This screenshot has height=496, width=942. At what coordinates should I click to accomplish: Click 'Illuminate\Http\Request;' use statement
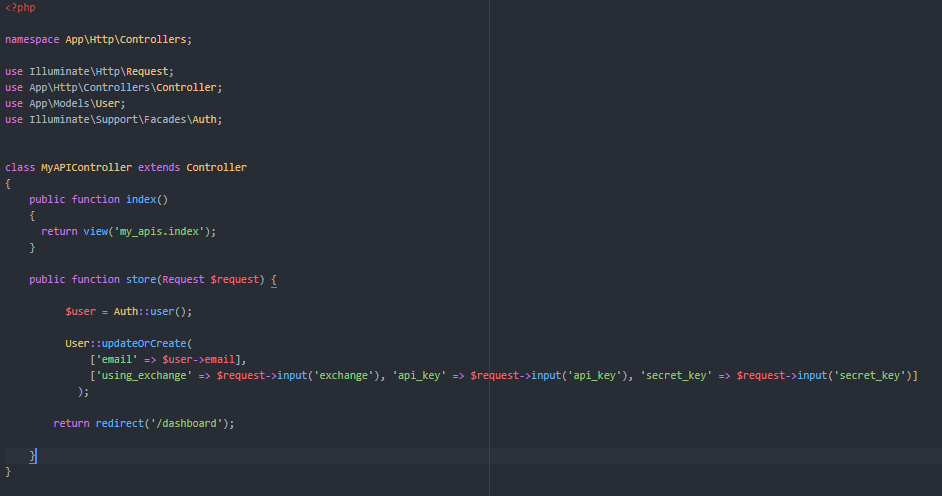(x=102, y=71)
